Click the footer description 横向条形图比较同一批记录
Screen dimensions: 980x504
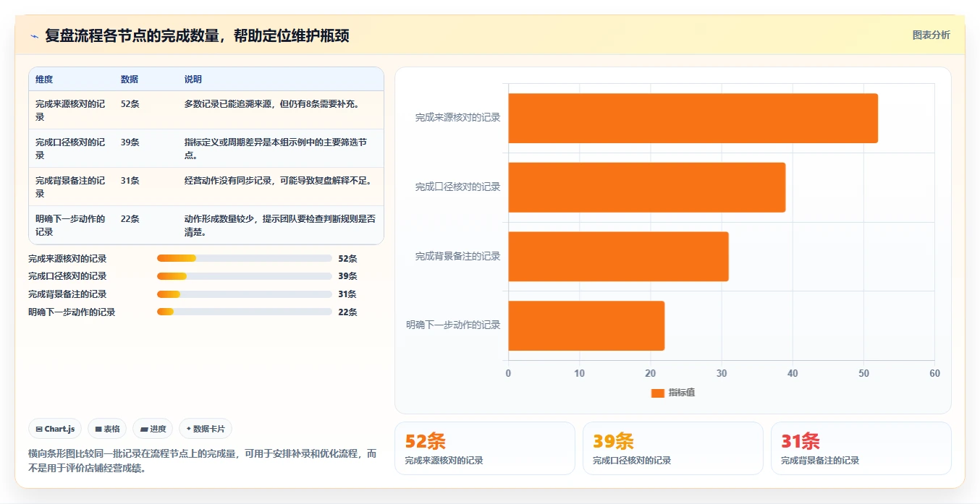pos(203,461)
